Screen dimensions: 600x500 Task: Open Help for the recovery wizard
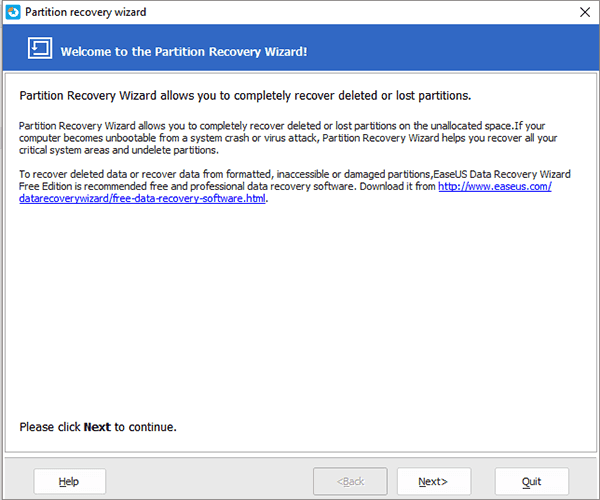click(x=69, y=482)
